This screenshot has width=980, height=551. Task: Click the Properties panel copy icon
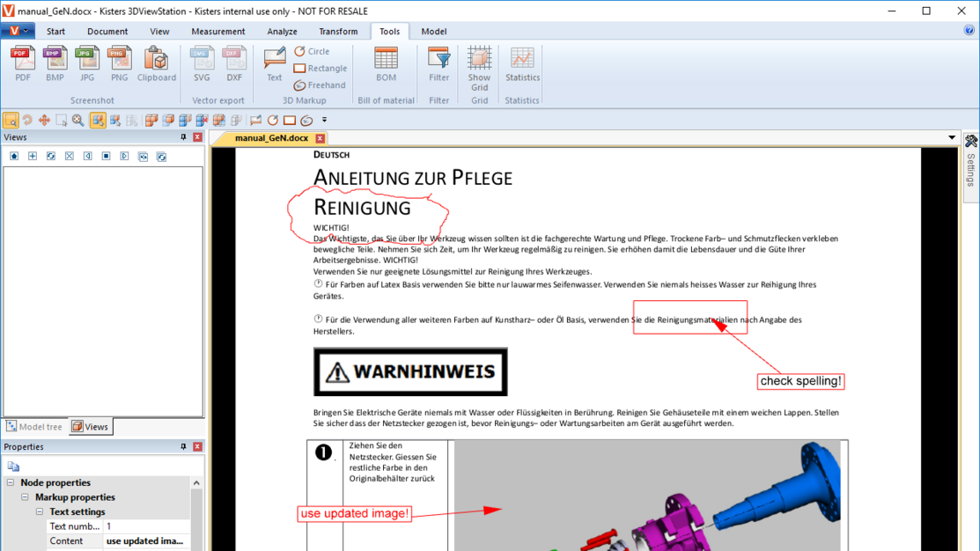(x=13, y=467)
